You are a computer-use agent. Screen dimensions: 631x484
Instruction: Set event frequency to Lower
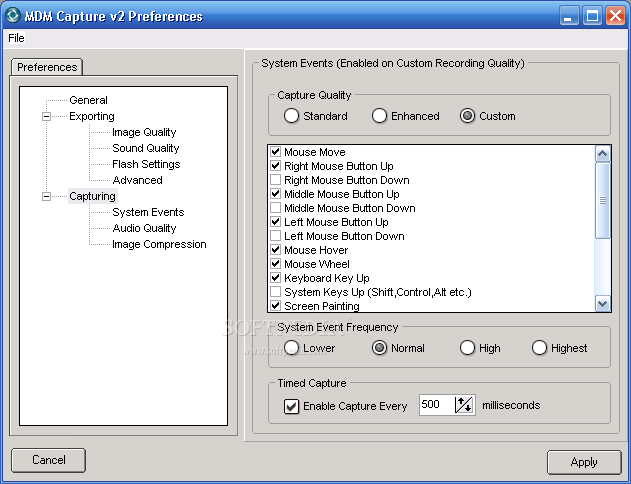tap(291, 348)
